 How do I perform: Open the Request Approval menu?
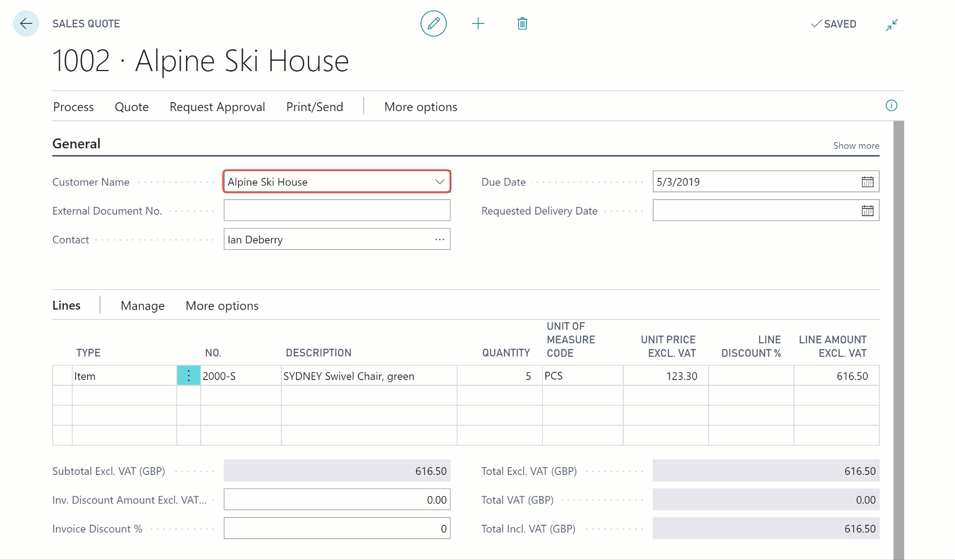[217, 107]
